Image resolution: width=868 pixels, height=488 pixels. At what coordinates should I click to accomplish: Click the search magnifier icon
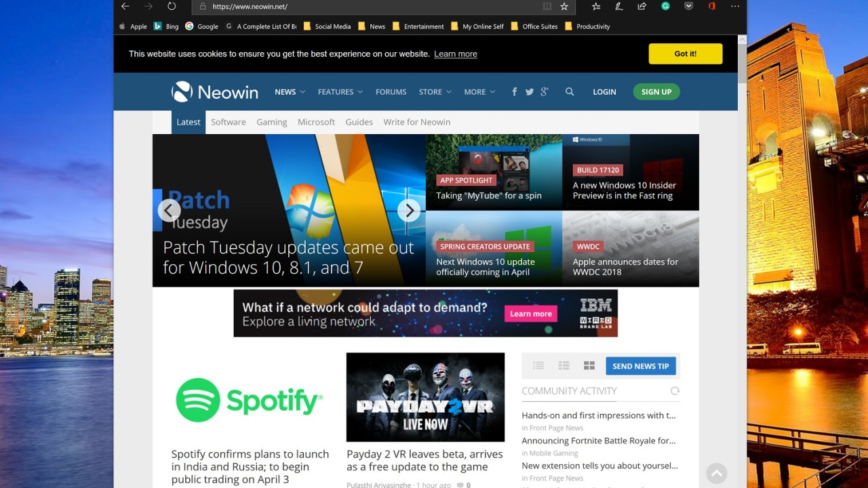point(570,92)
